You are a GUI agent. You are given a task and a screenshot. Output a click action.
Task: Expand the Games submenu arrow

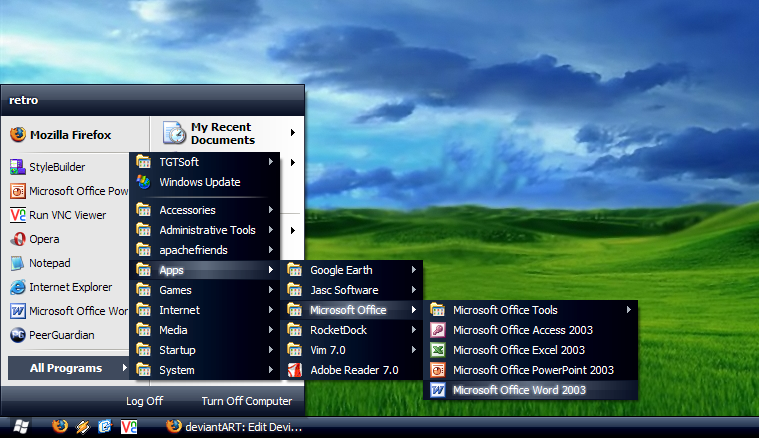tap(271, 290)
